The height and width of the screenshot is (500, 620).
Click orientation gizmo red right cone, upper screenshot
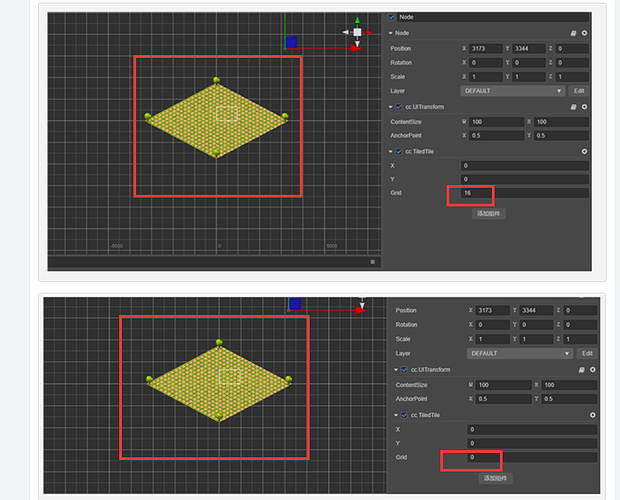369,32
